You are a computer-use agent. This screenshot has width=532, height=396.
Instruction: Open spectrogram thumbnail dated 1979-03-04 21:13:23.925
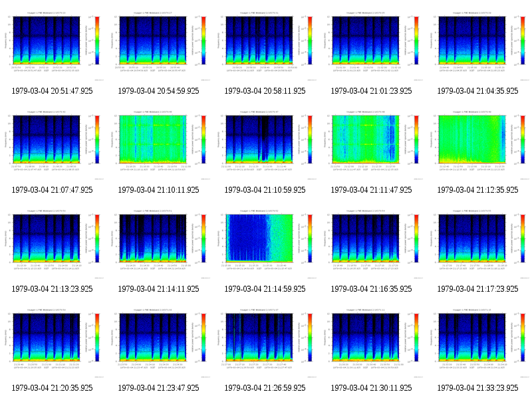click(x=53, y=243)
